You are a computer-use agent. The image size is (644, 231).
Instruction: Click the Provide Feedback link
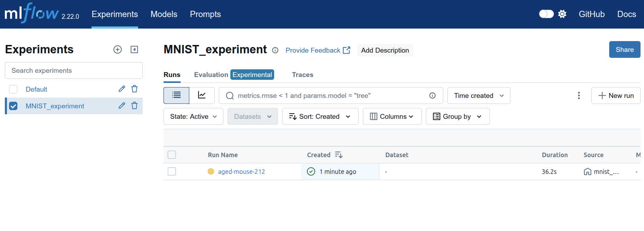(318, 50)
